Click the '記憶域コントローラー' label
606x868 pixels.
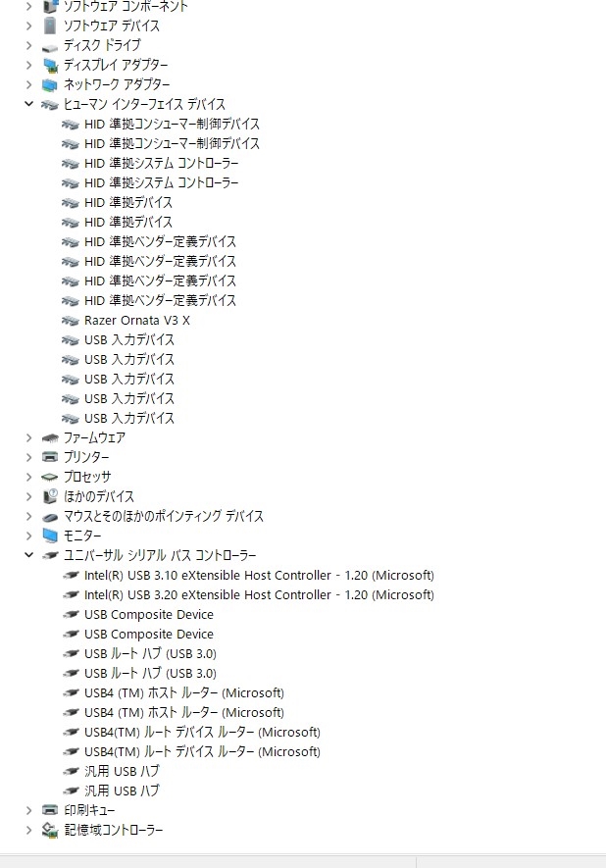coord(113,830)
